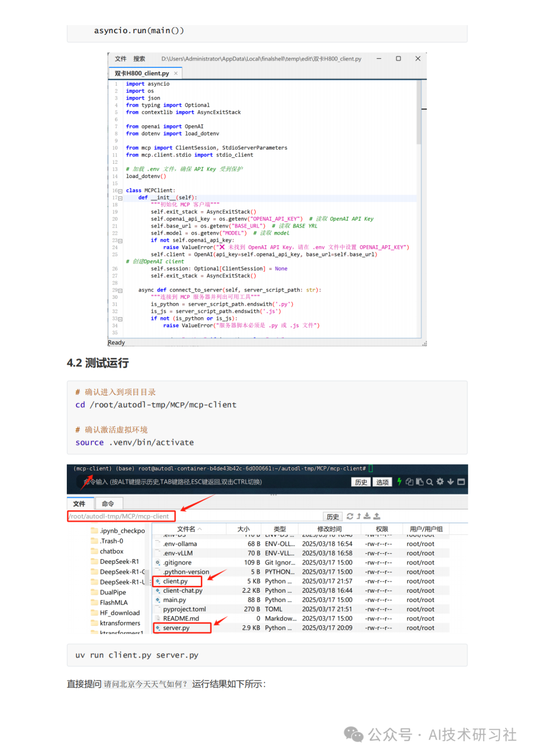The width and height of the screenshot is (534, 756).
Task: Select the client.py Python file icon
Action: tap(159, 581)
